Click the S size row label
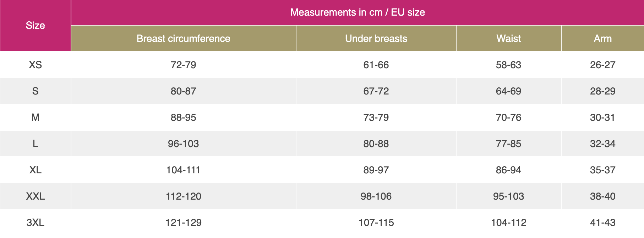The image size is (644, 238). [x=35, y=91]
